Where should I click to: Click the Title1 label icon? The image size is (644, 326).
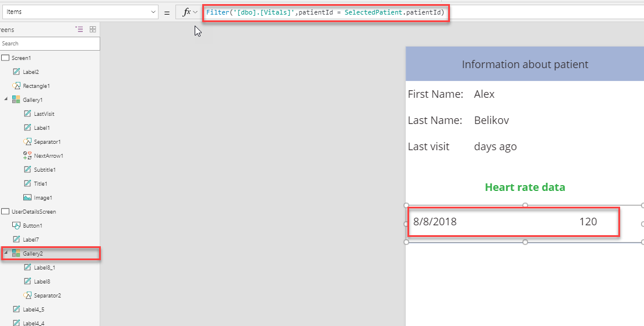click(27, 183)
